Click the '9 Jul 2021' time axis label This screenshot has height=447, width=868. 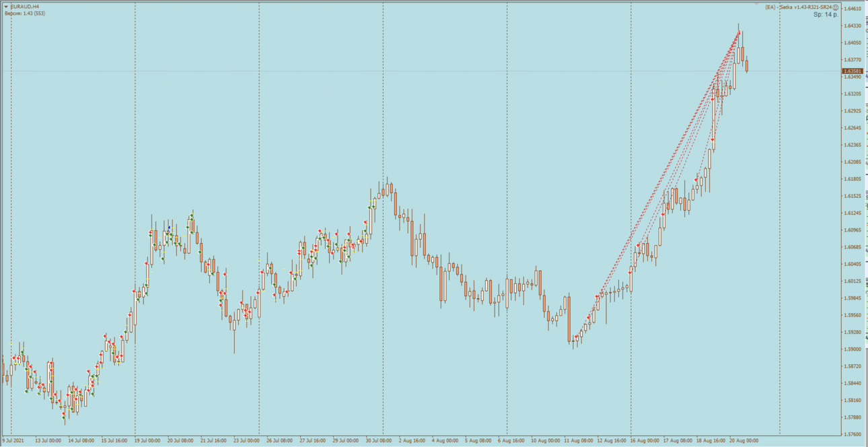point(13,441)
